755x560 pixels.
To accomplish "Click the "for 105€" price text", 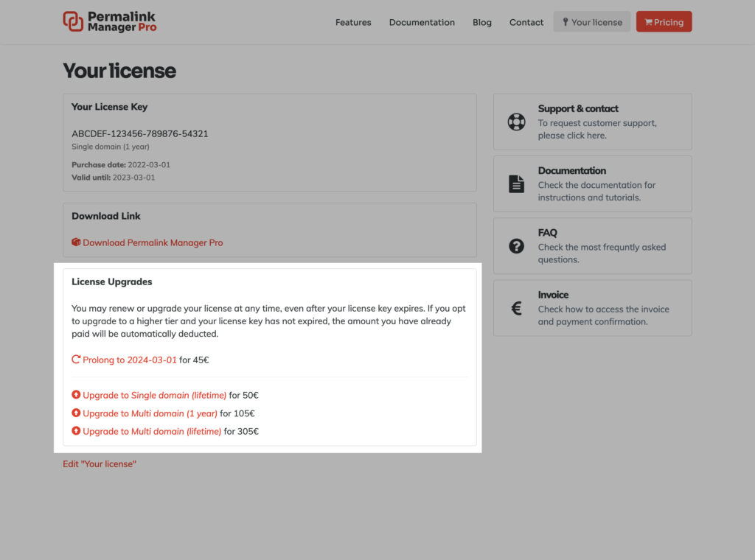I will (237, 414).
